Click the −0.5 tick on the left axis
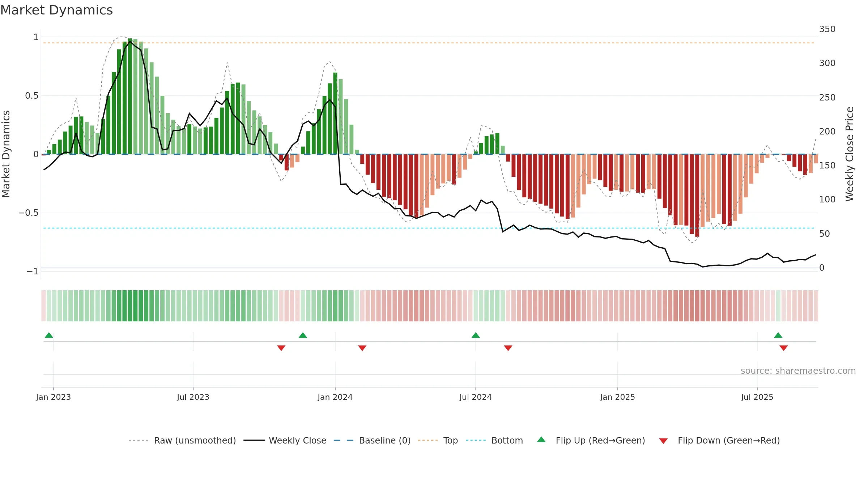Viewport: 868px width, 488px height. click(x=28, y=213)
